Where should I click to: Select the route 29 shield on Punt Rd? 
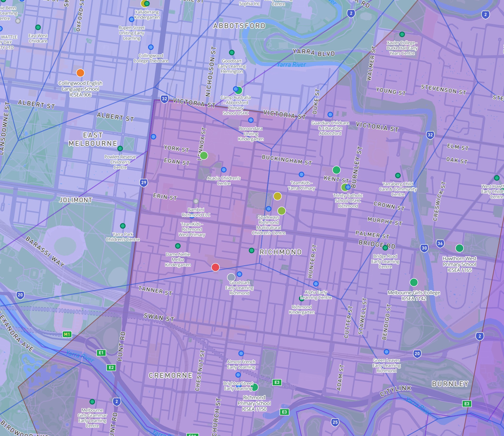tap(144, 182)
